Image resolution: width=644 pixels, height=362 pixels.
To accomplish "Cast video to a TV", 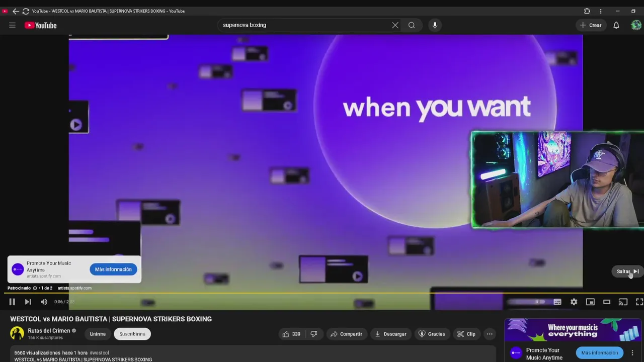I will [623, 302].
